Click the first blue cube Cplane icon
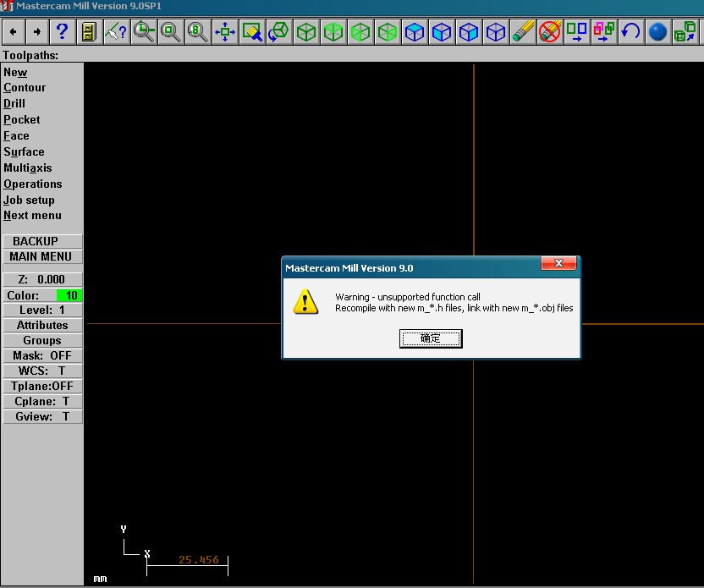The height and width of the screenshot is (588, 704). [x=415, y=32]
